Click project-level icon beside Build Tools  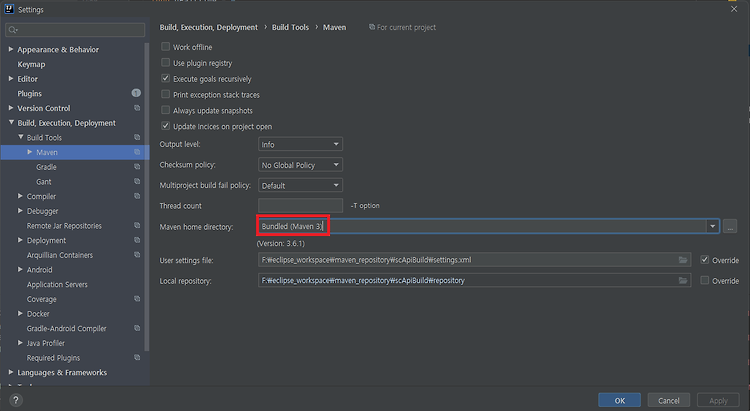(137, 137)
